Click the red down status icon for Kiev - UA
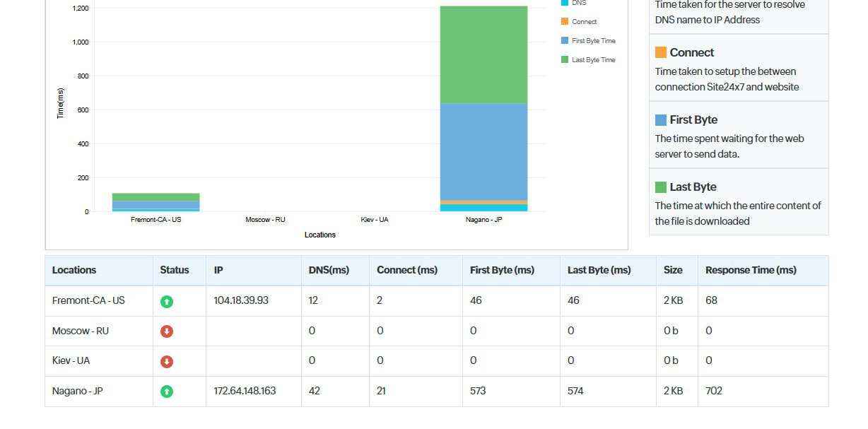The width and height of the screenshot is (868, 429). click(x=167, y=362)
